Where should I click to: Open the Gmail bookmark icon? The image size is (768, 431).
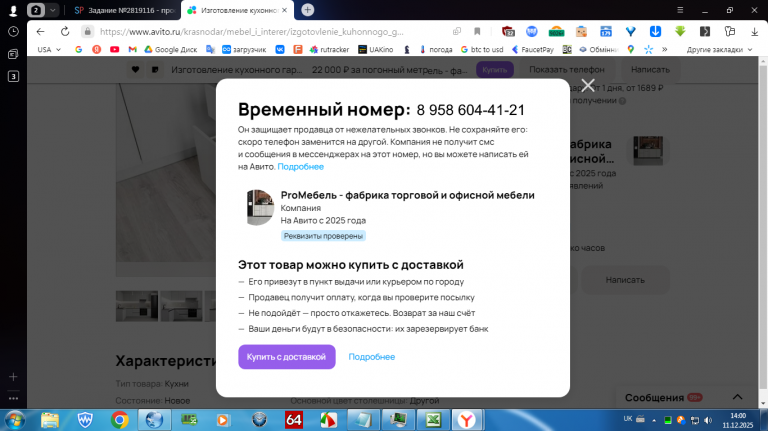[132, 49]
